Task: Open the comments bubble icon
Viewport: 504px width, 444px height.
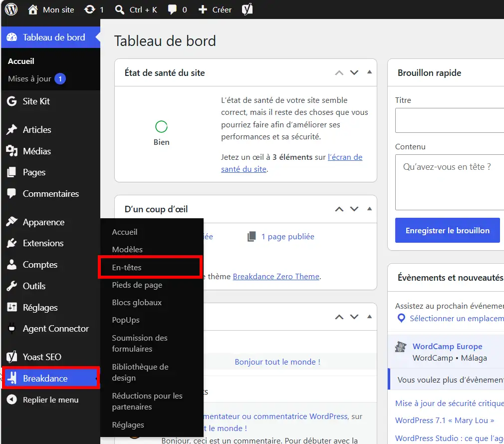Action: [172, 9]
